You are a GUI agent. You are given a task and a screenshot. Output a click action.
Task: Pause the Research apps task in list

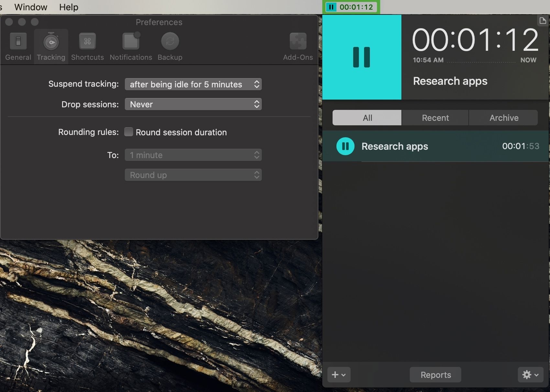pyautogui.click(x=345, y=146)
